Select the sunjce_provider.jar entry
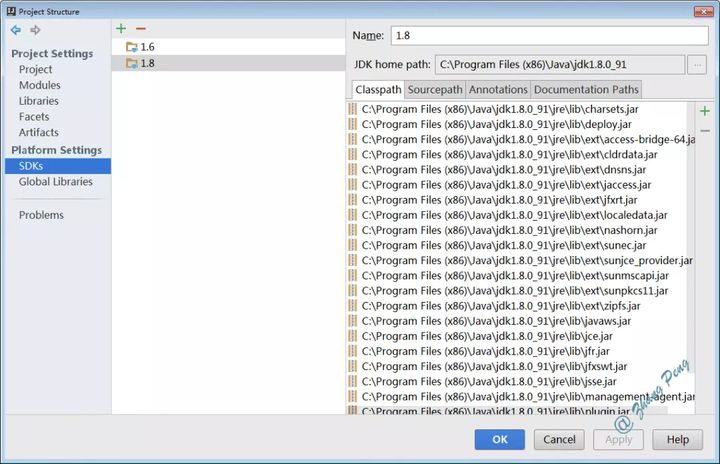 tap(527, 260)
